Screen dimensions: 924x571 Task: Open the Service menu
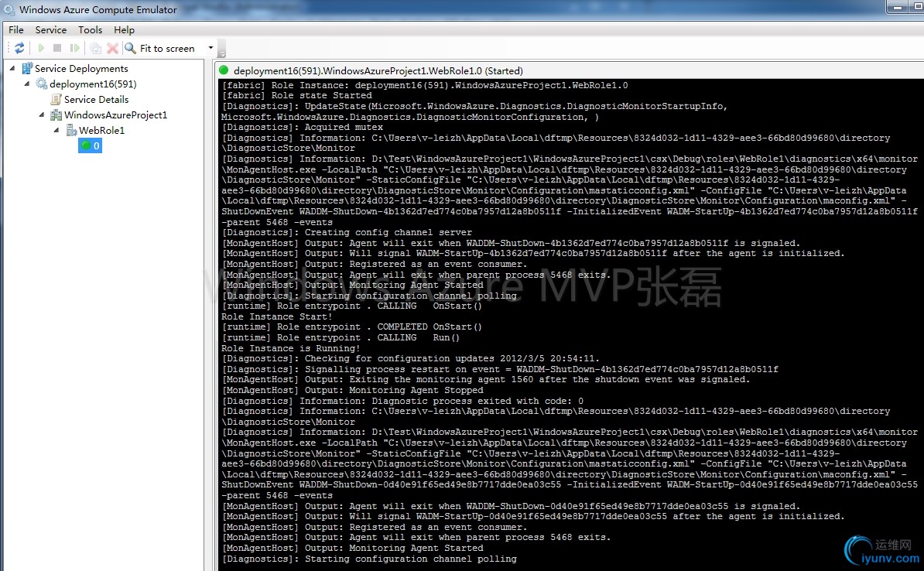50,30
